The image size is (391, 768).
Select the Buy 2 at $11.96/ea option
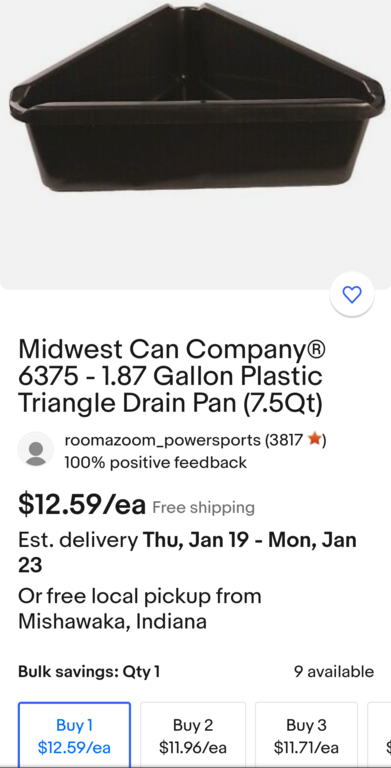(x=193, y=735)
